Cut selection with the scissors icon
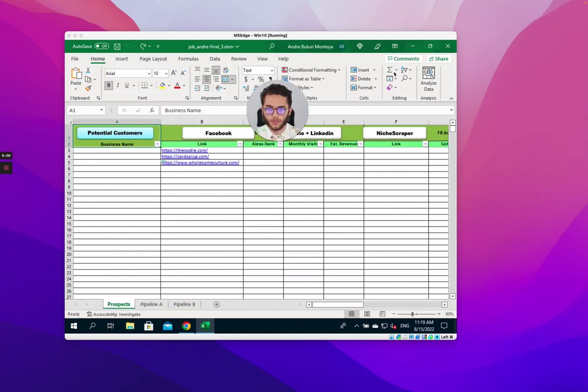This screenshot has width=588, height=392. coord(88,70)
